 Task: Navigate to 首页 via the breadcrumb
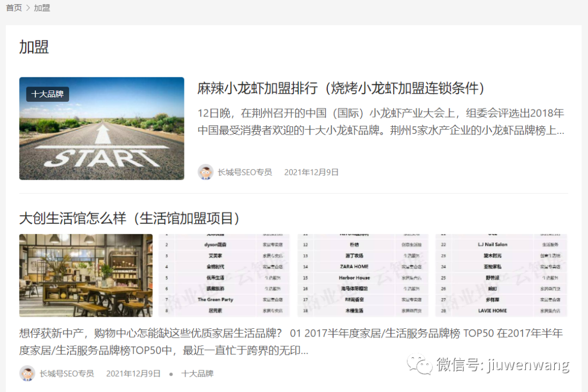[14, 8]
